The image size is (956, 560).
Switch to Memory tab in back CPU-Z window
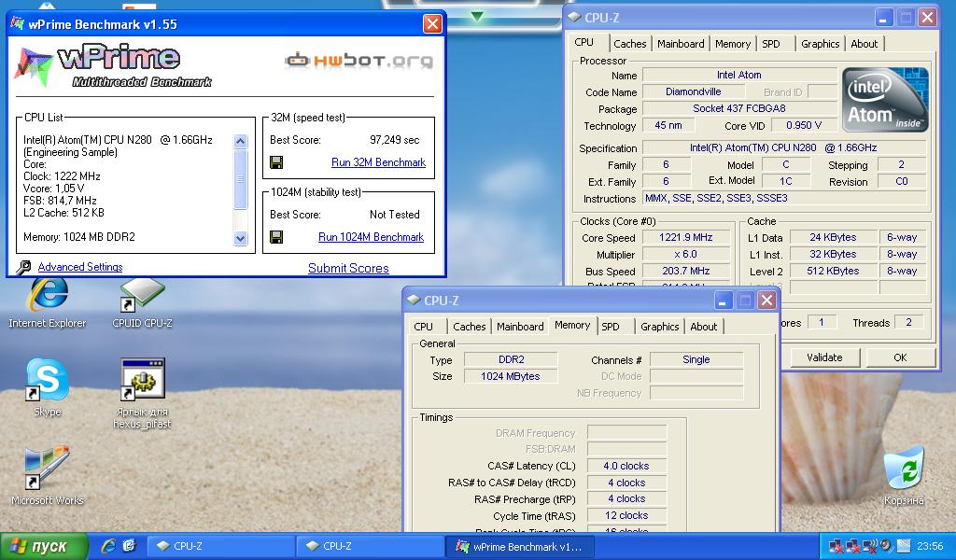point(732,44)
